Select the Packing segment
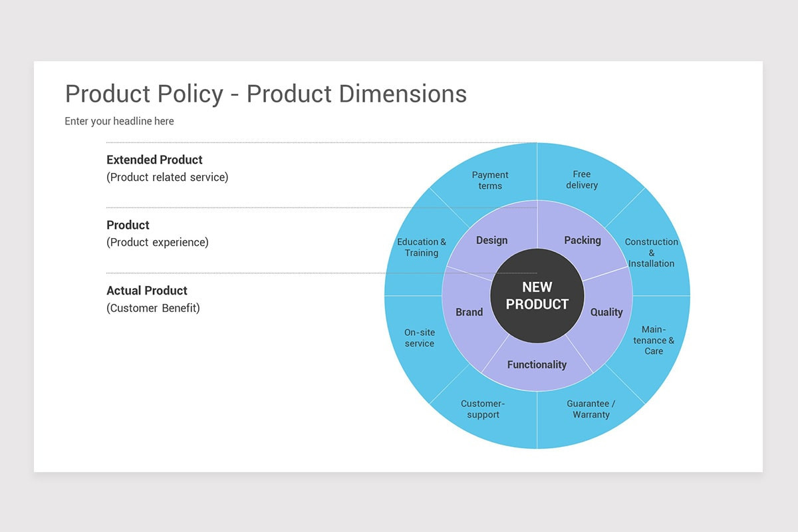The height and width of the screenshot is (532, 798). pyautogui.click(x=583, y=240)
